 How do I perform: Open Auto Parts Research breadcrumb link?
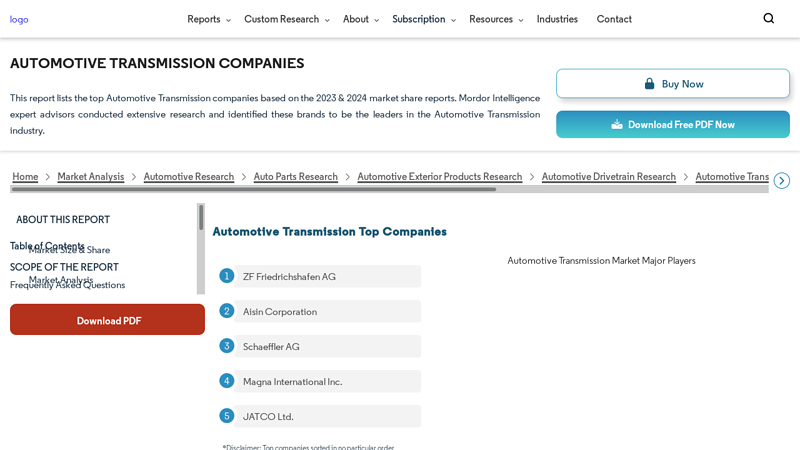[295, 177]
